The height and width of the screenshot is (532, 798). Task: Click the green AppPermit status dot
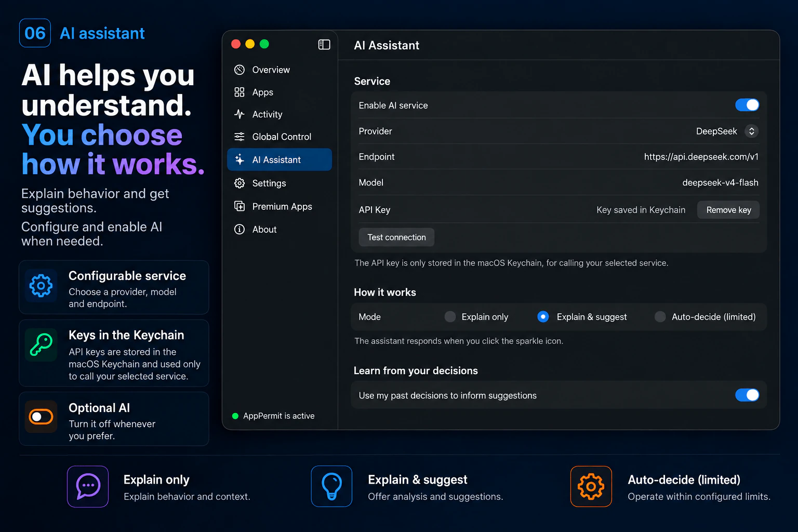coord(235,416)
